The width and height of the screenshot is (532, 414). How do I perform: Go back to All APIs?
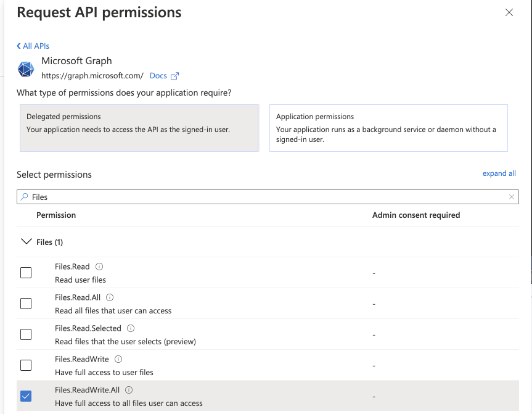coord(33,46)
